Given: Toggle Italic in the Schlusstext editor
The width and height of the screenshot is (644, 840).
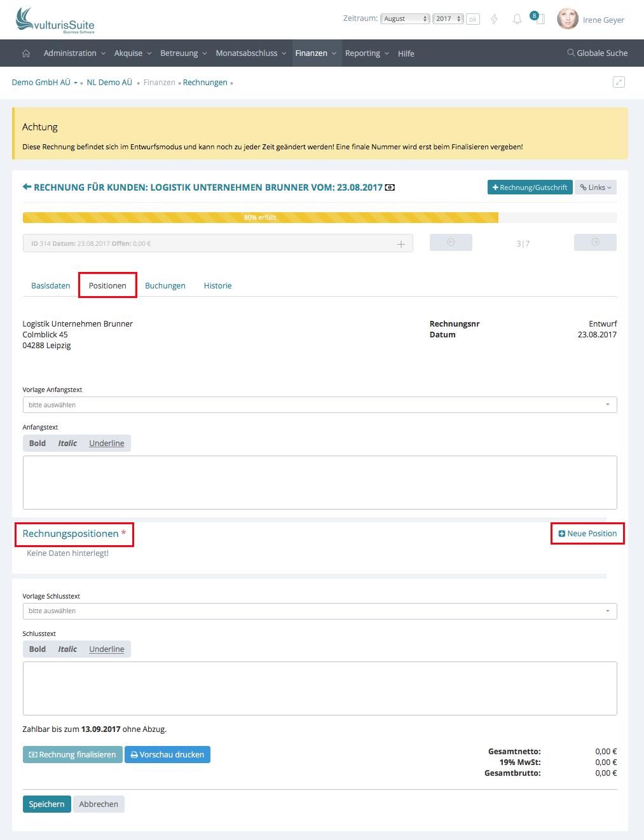Looking at the screenshot, I should tap(67, 649).
